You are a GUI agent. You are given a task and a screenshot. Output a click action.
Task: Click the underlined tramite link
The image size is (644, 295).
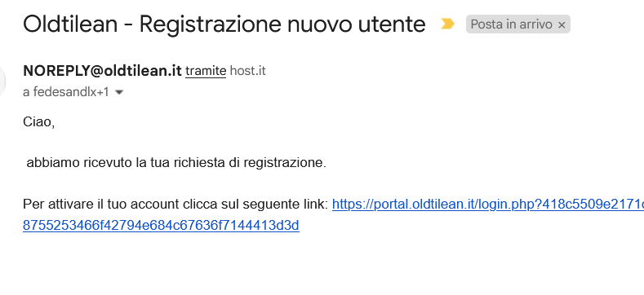pos(206,71)
